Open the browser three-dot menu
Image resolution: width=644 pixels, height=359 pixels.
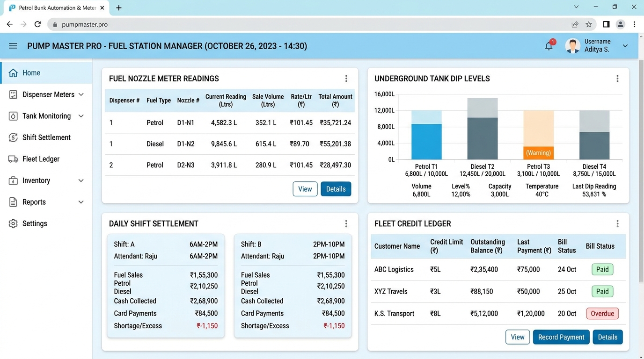coord(635,24)
